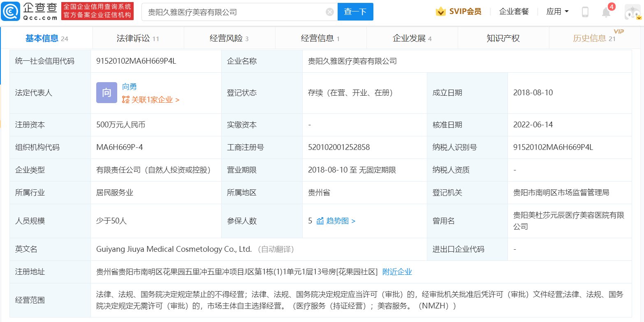
Task: Switch to the 基本信息 tab
Action: 46,39
